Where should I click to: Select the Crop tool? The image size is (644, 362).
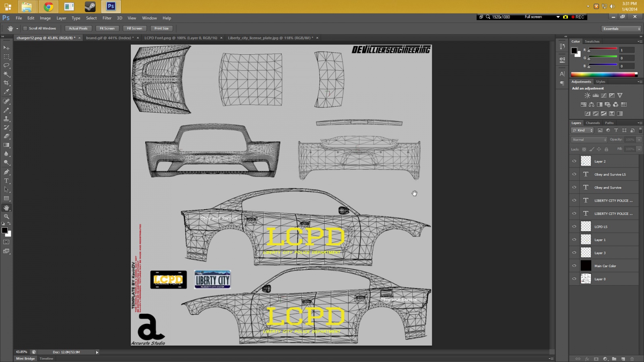pyautogui.click(x=6, y=83)
